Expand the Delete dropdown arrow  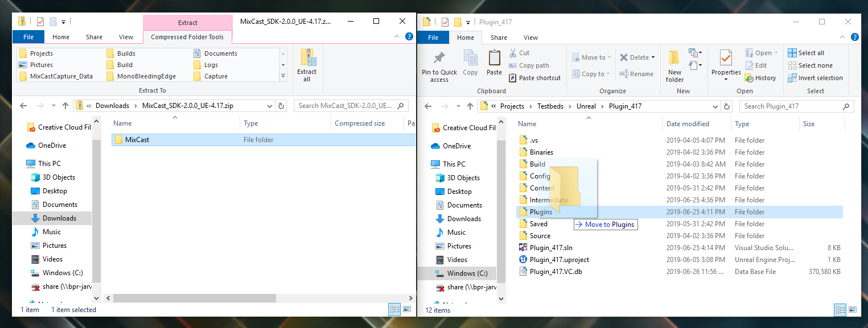coord(653,57)
